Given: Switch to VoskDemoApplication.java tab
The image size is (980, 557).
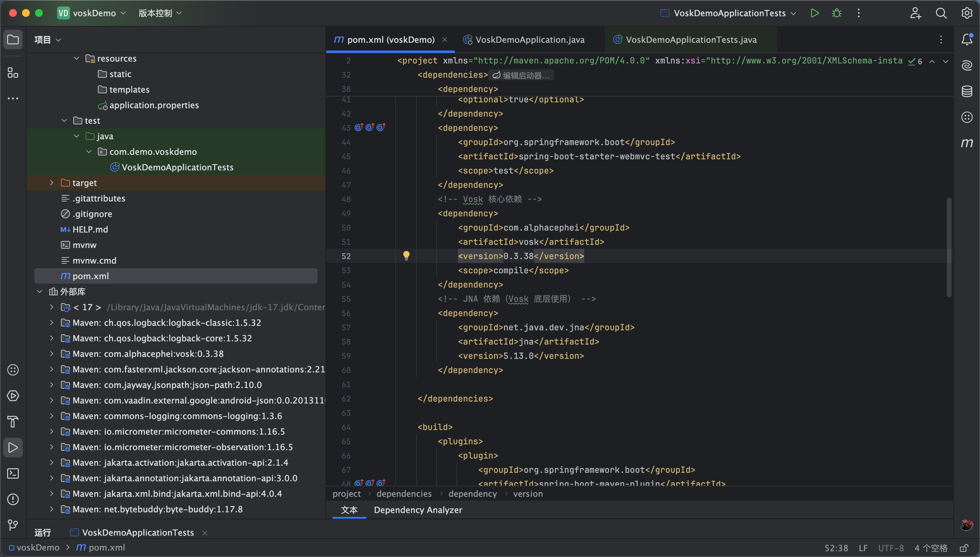Looking at the screenshot, I should [530, 40].
